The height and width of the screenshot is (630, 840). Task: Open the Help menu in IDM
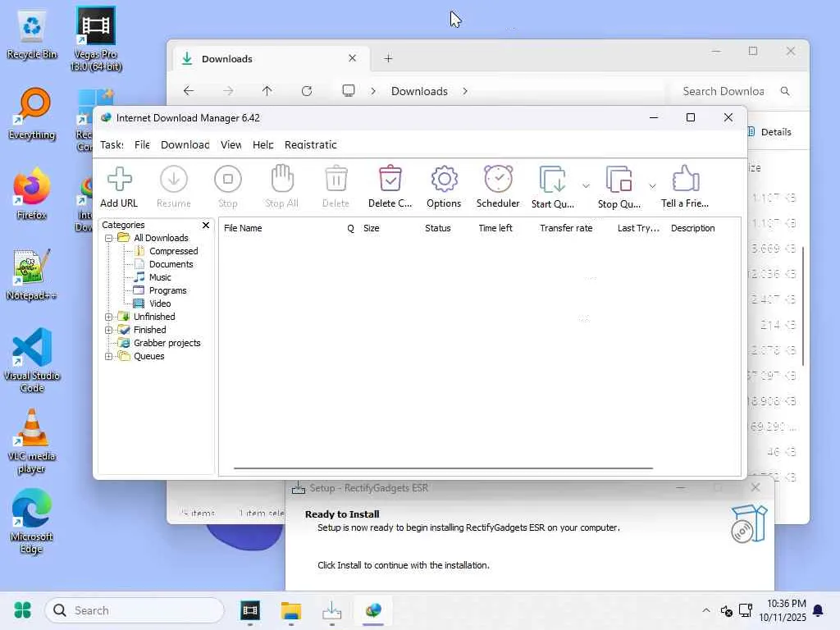263,144
